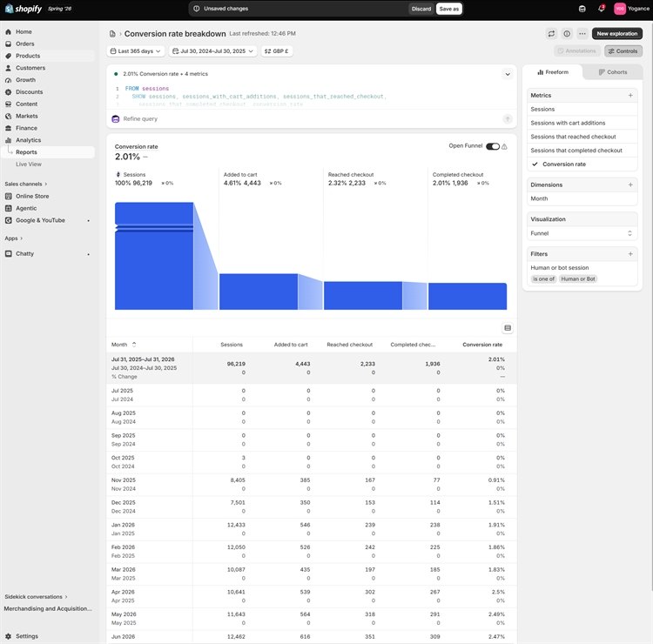Screen dimensions: 653x644
Task: Open the Last 365 days dropdown
Action: point(135,51)
